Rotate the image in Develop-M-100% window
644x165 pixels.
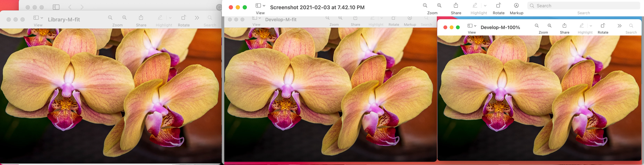603,25
